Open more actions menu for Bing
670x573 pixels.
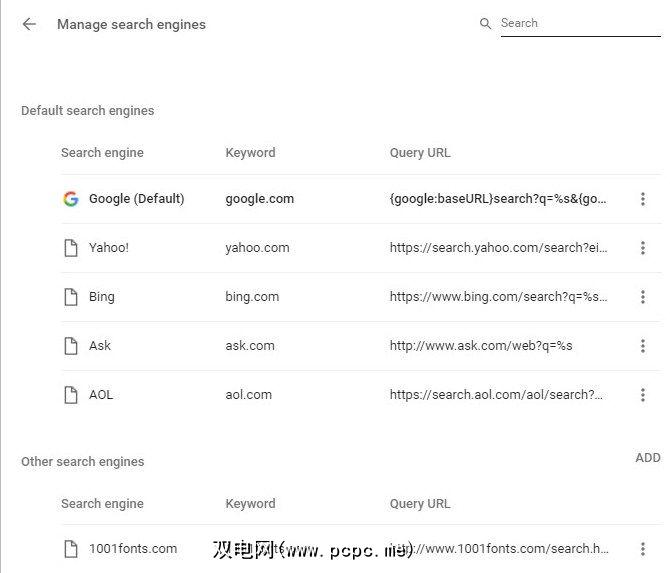[x=642, y=297]
